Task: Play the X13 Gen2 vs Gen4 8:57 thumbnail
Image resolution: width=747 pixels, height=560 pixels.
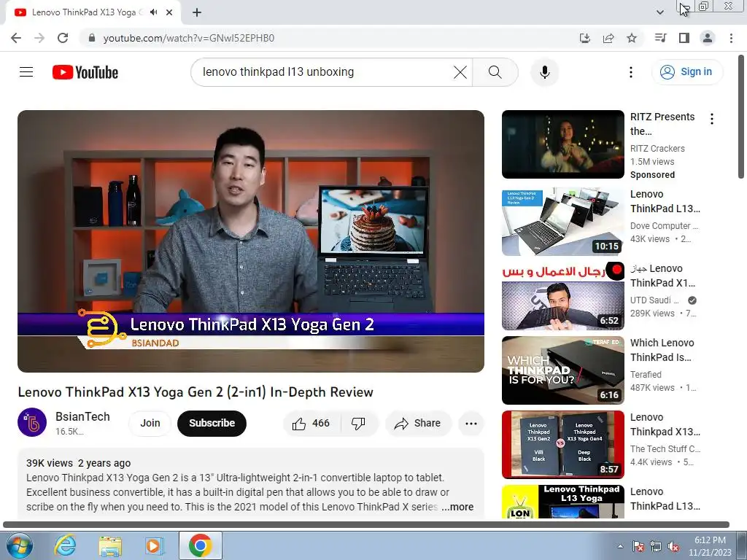Action: click(562, 444)
